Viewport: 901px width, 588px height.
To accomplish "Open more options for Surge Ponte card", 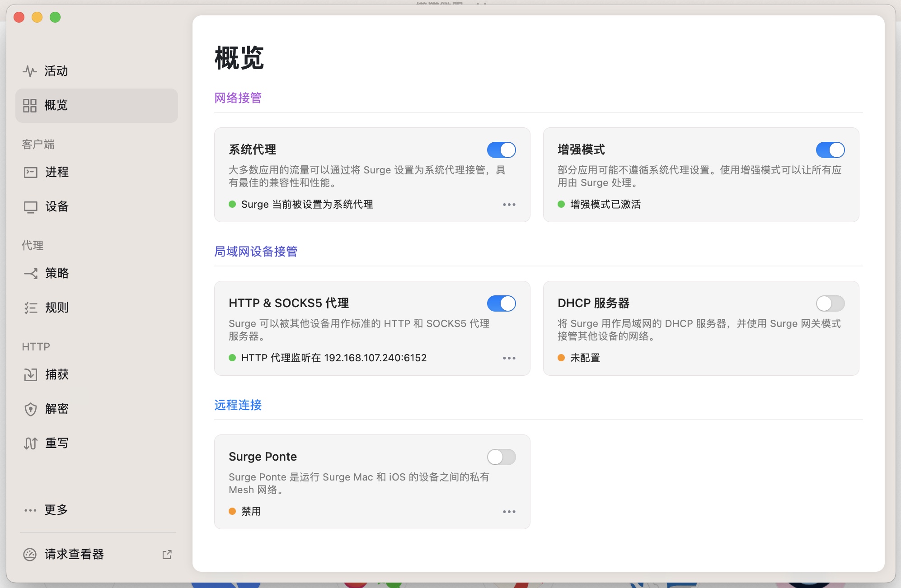I will 509,512.
